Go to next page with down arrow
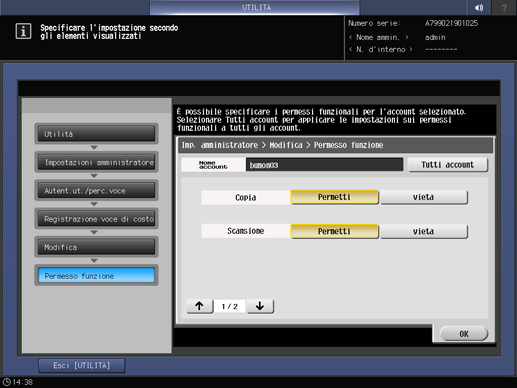517x388 pixels. pos(260,306)
